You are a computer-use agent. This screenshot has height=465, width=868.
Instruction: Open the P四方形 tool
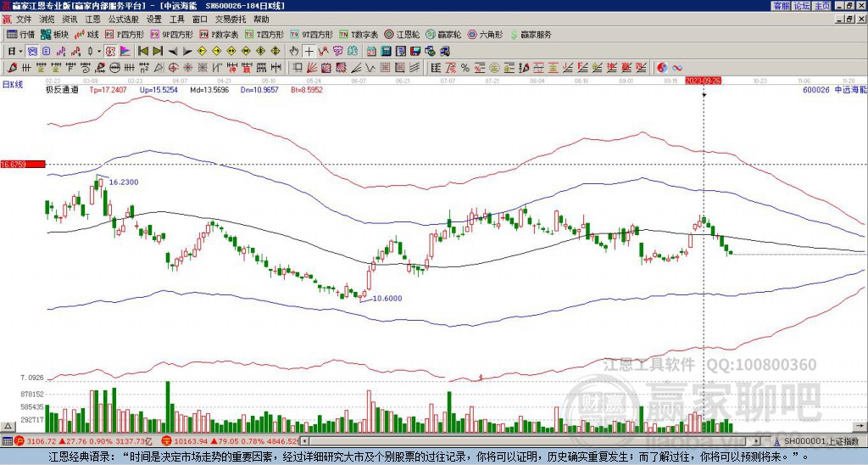coord(125,34)
